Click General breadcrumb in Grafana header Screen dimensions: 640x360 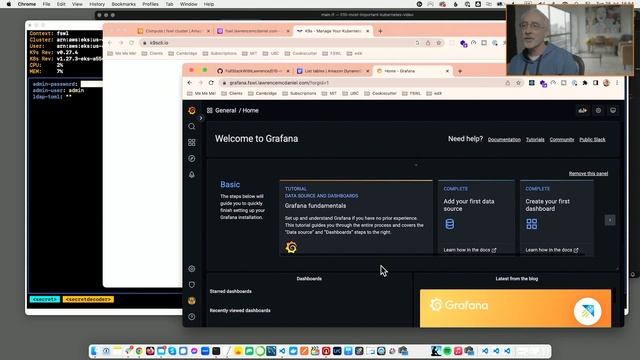(x=225, y=110)
